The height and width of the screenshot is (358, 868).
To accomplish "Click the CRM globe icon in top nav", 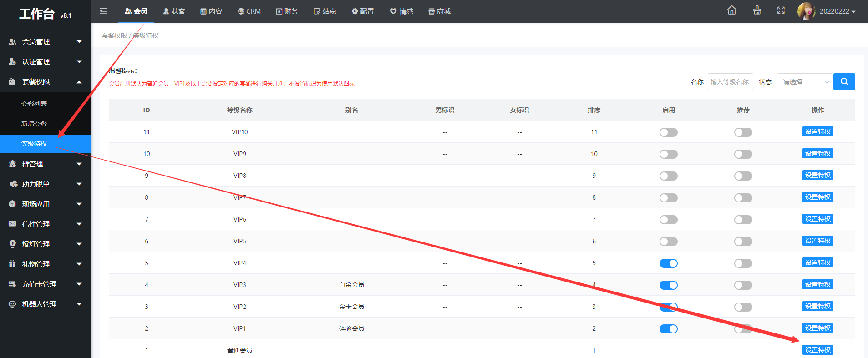I will click(x=241, y=11).
